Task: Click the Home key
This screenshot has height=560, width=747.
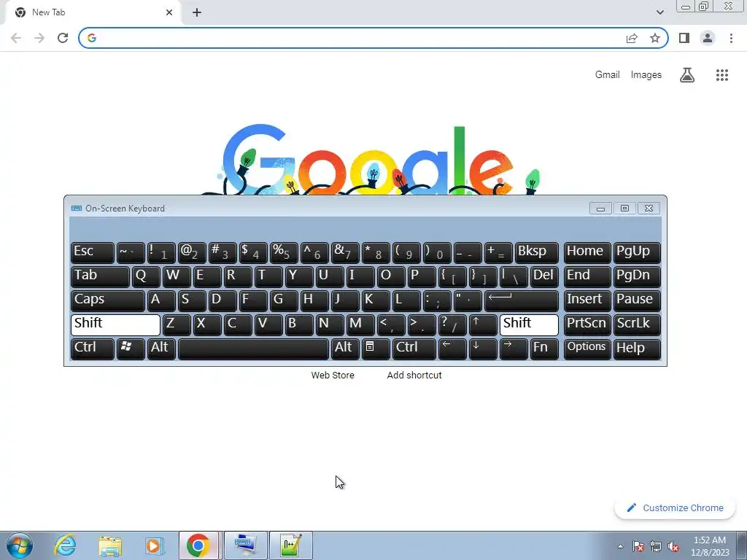Action: 587,253
